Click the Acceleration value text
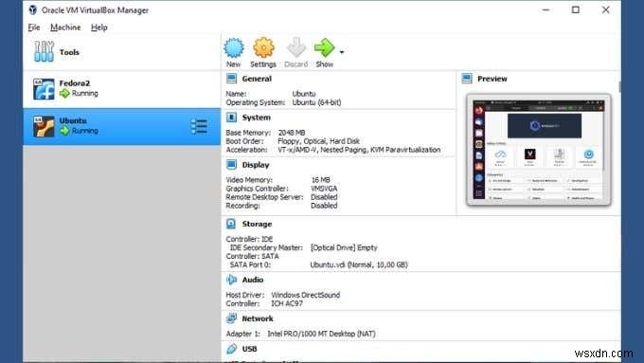Viewport: 644px width, 363px height. pos(359,150)
